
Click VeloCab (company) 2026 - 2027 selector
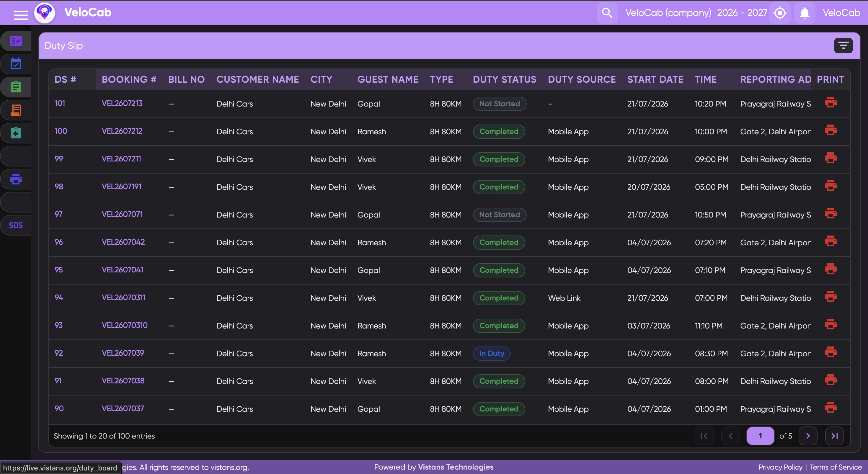pos(696,13)
